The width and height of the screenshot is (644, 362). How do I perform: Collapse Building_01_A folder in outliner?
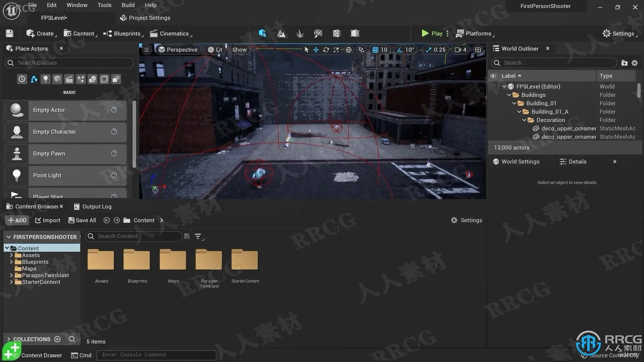coord(519,112)
